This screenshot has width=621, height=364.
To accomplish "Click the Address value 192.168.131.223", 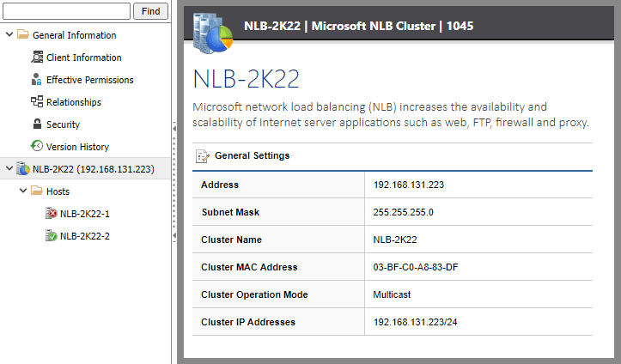I will click(409, 185).
